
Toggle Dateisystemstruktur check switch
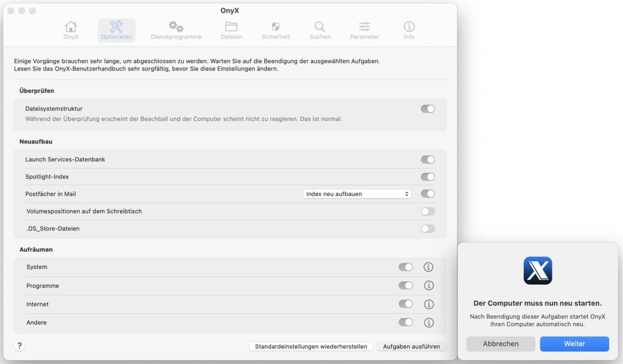(x=428, y=109)
